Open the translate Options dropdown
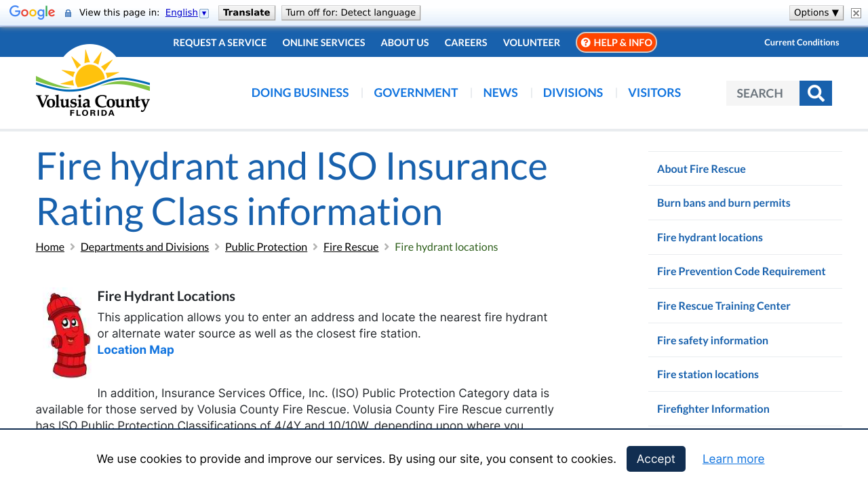The height and width of the screenshot is (488, 868). click(x=816, y=13)
